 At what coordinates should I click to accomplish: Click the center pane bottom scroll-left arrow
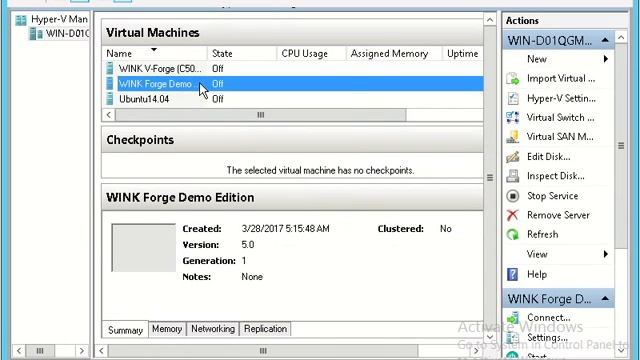tap(101, 351)
